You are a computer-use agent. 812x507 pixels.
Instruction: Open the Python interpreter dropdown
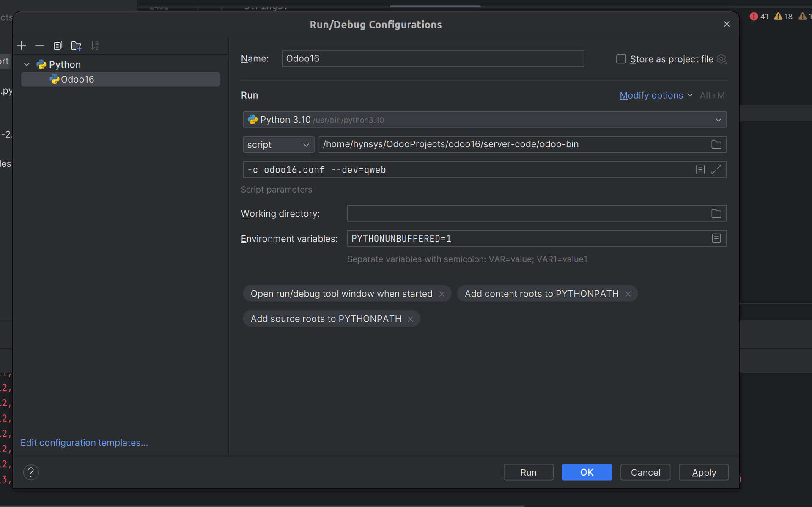[485, 120]
